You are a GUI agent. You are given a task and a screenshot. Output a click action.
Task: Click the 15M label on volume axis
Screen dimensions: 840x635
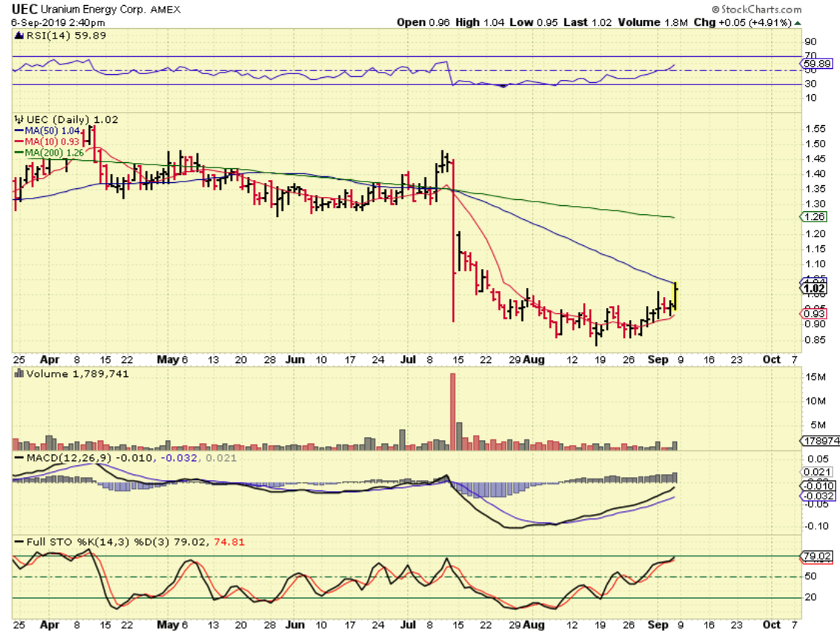tap(816, 376)
